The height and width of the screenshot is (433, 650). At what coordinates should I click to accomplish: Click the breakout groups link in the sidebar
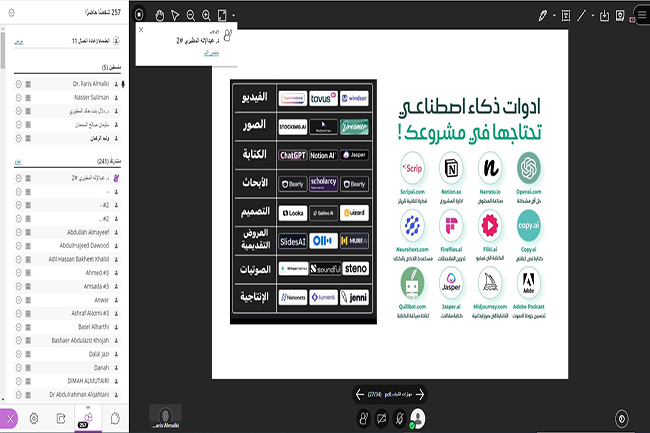18,41
